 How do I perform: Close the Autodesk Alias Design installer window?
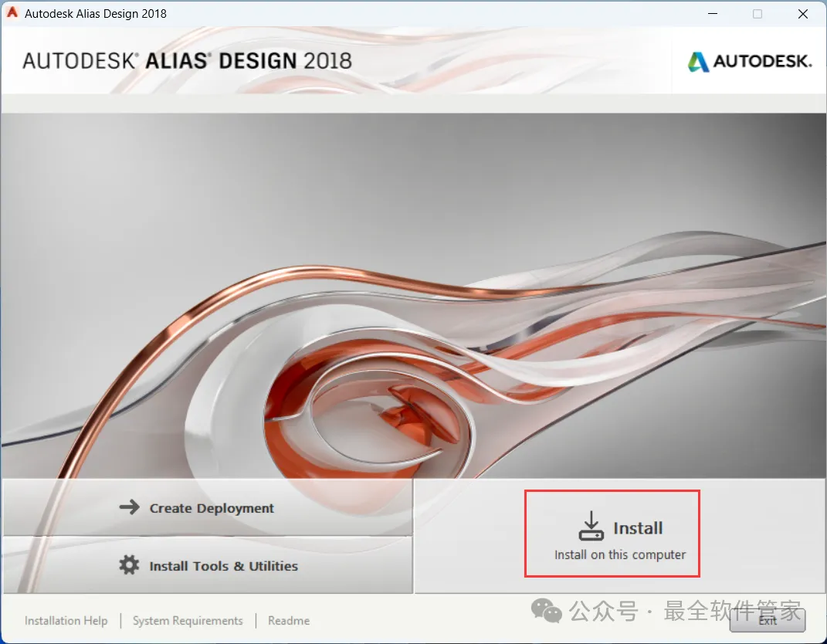click(803, 14)
